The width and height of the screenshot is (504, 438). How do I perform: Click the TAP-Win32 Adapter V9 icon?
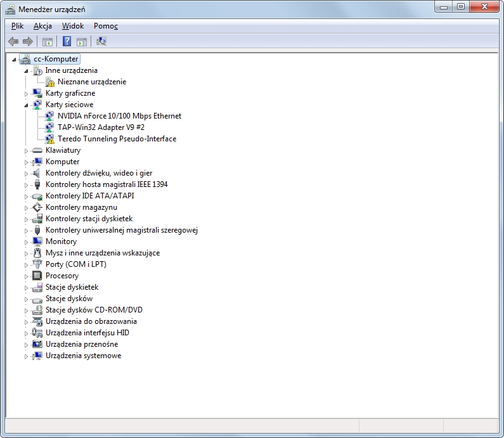coord(49,127)
